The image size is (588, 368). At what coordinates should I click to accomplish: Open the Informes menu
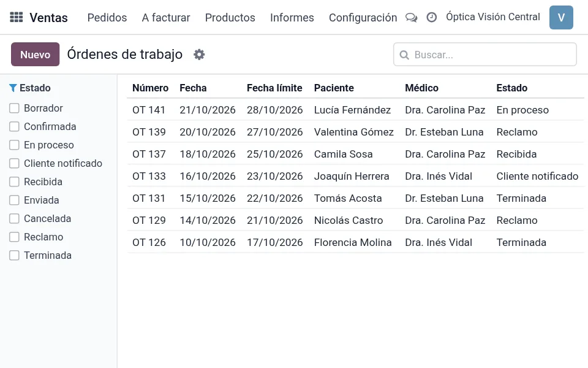click(292, 18)
